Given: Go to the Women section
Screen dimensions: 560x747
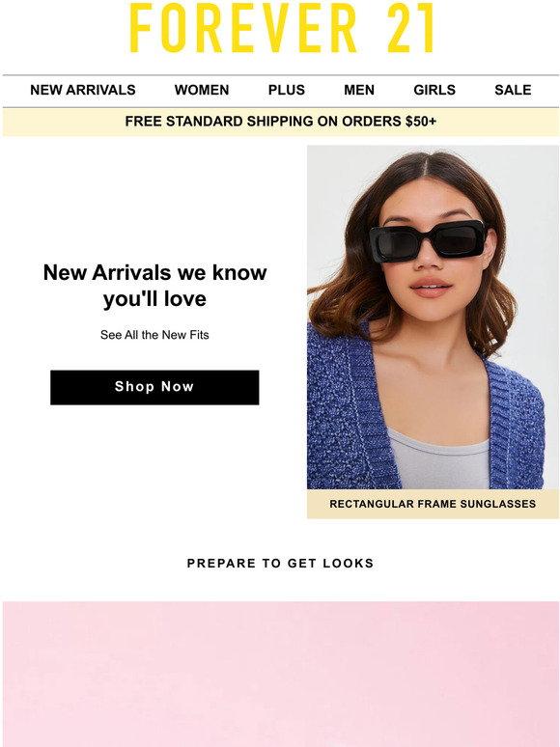Looking at the screenshot, I should pos(202,90).
